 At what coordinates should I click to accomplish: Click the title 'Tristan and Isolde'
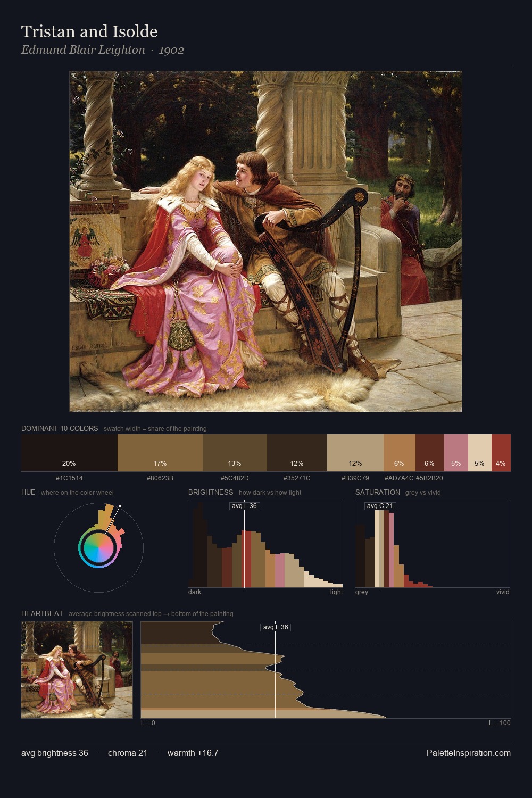pos(89,31)
